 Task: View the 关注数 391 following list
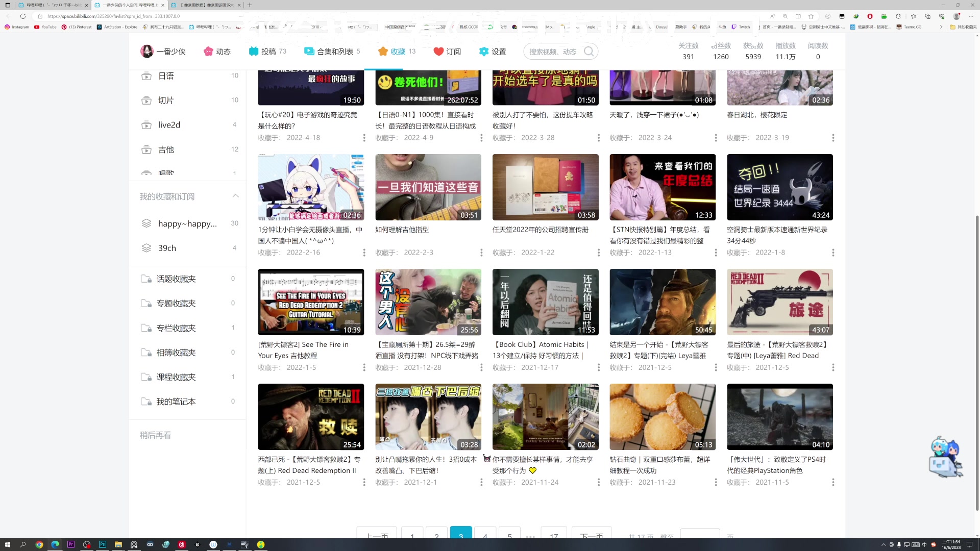tap(689, 52)
